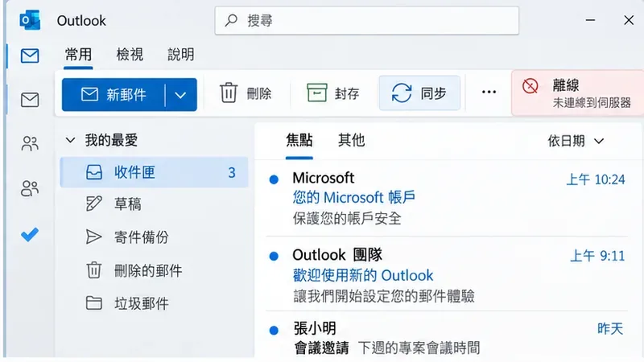Screen dimensions: 644x362
Task: Collapse the 我的最愛 favorites section
Action: (70, 140)
